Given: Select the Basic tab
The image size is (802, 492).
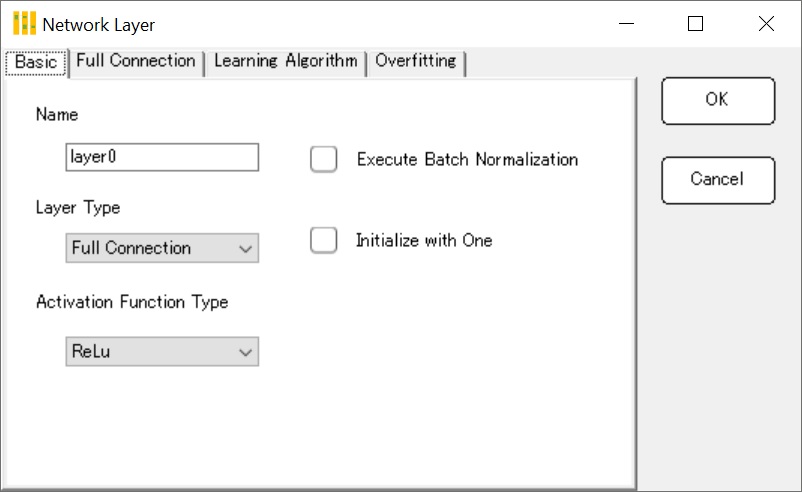Looking at the screenshot, I should pos(36,62).
